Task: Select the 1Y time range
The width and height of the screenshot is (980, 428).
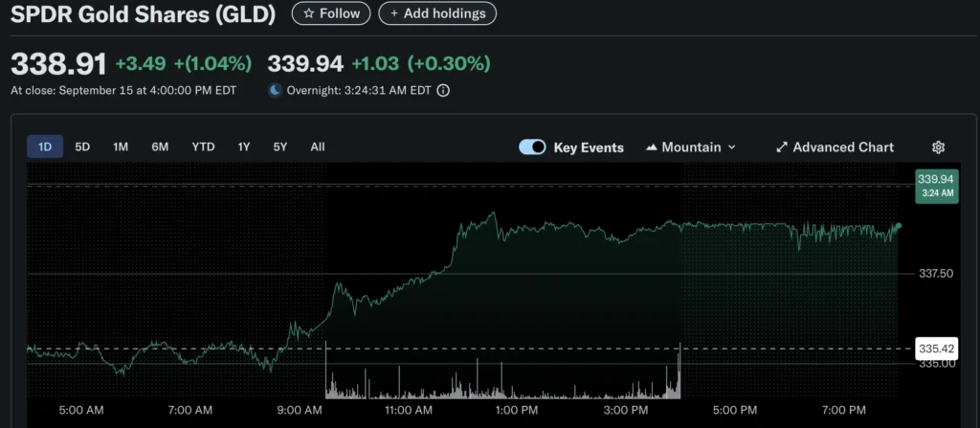Action: (x=244, y=146)
